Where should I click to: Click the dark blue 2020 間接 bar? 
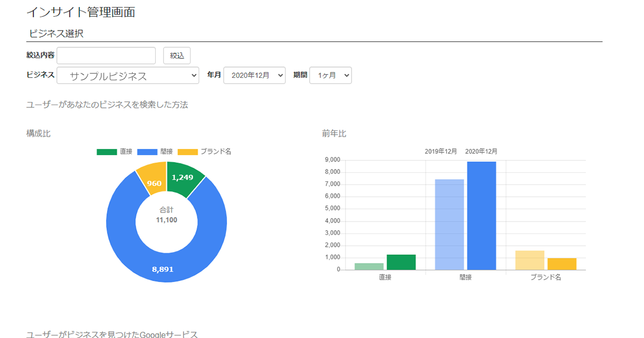pyautogui.click(x=481, y=216)
